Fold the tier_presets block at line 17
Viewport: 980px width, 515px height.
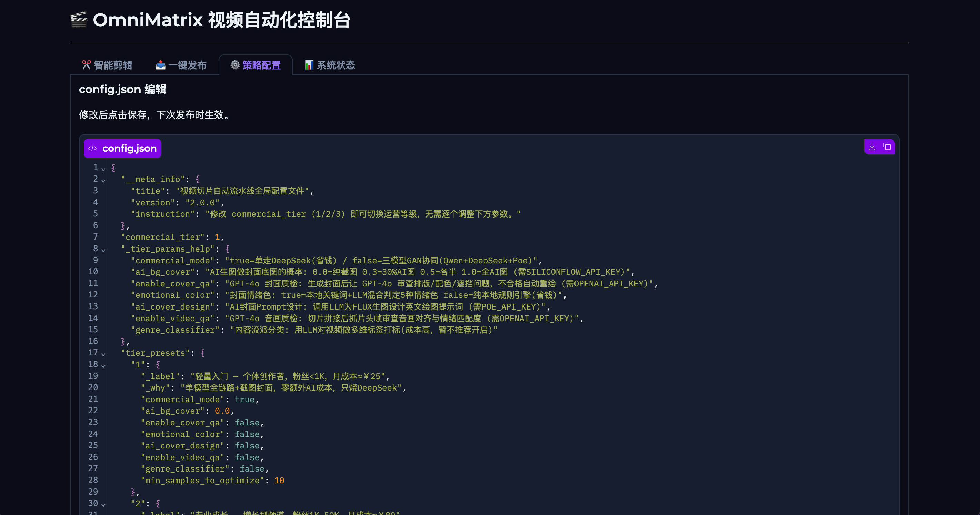click(x=103, y=354)
